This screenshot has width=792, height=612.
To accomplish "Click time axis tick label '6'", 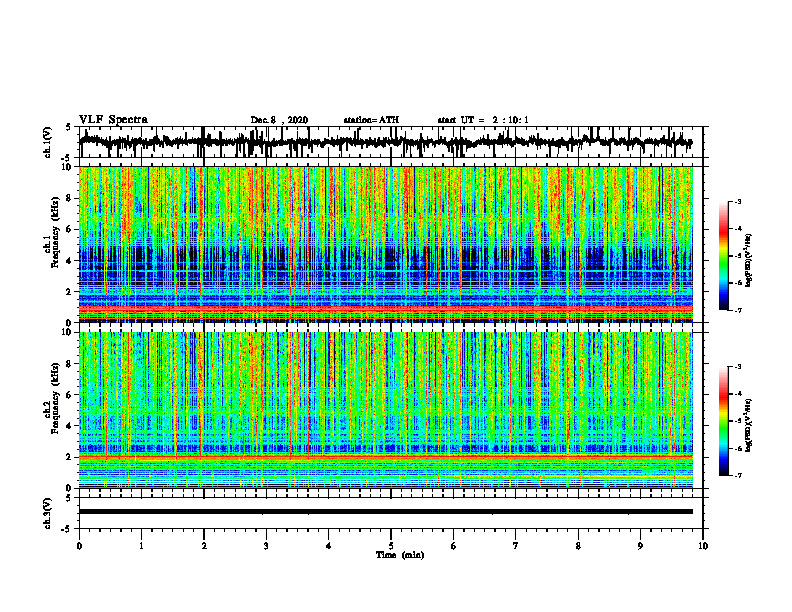I will (454, 546).
